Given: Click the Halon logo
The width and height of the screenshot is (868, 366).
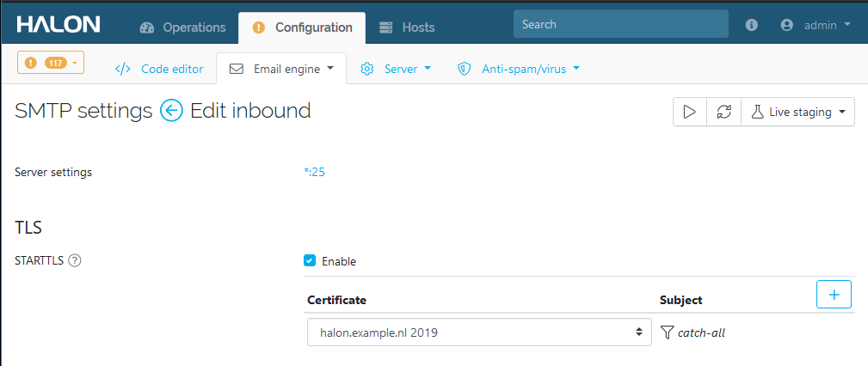Looking at the screenshot, I should pos(58,25).
